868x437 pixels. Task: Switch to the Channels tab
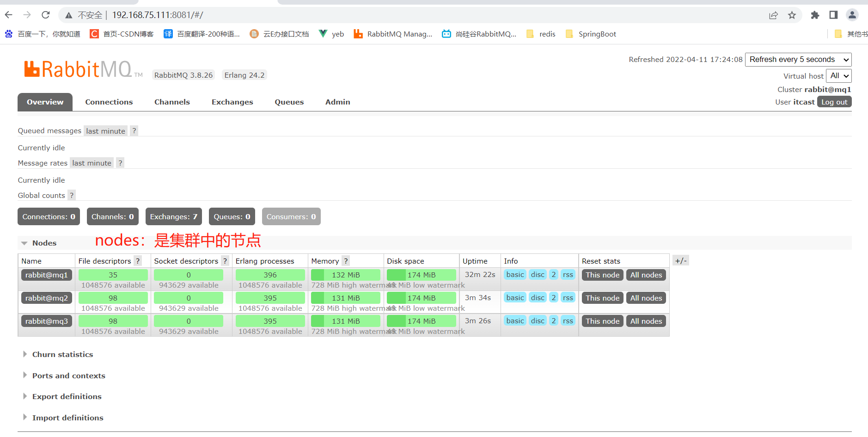pyautogui.click(x=172, y=102)
